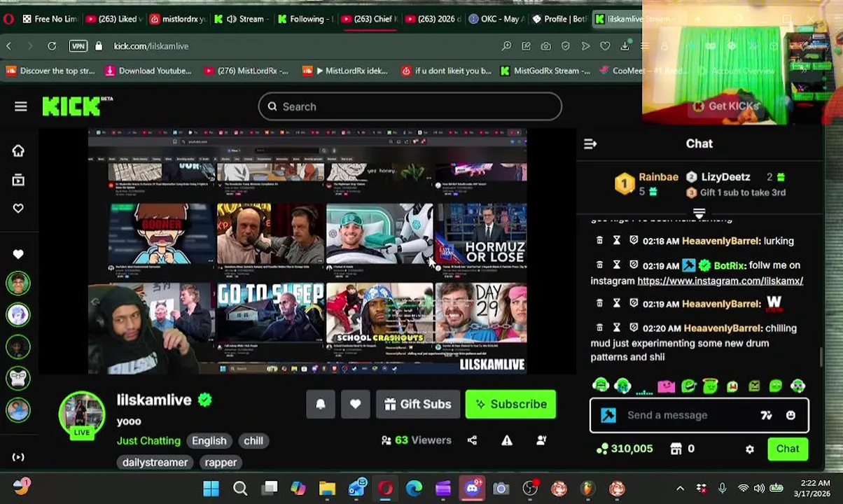Switch to the (263) Chief K tab
The height and width of the screenshot is (504, 843).
click(369, 19)
